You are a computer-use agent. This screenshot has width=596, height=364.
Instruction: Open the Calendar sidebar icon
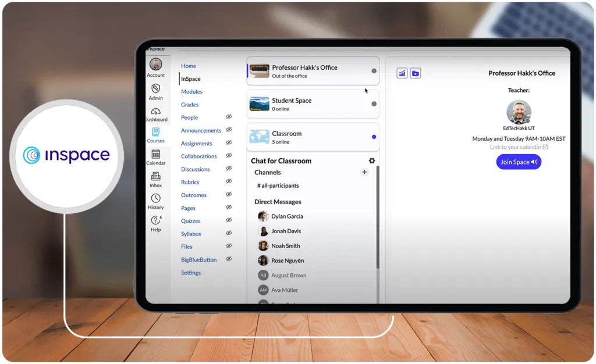[x=155, y=154]
